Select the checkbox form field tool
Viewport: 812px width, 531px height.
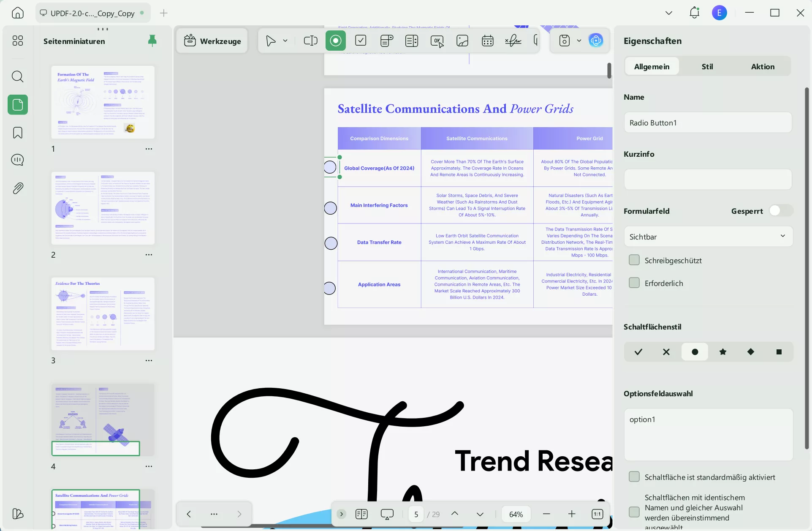coord(361,41)
